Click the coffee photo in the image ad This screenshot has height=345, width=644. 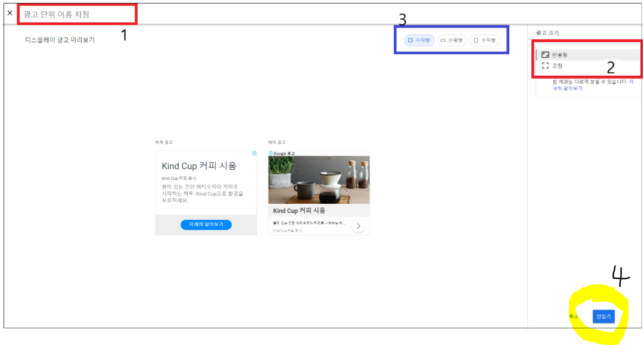(319, 179)
